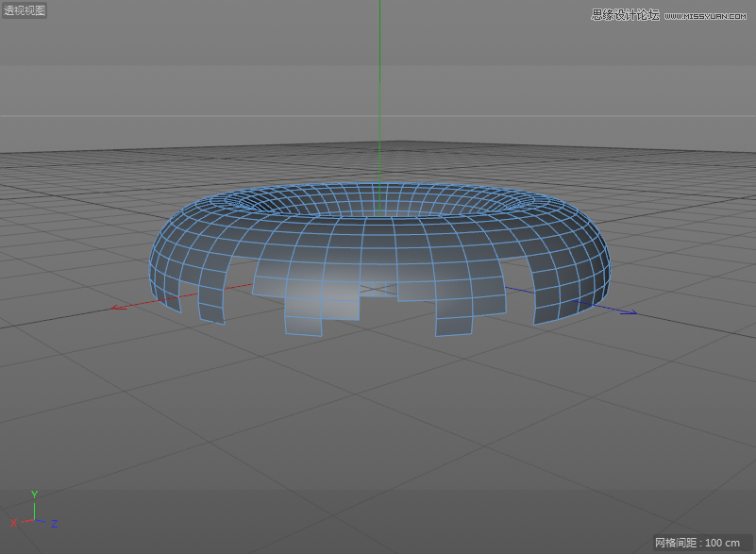This screenshot has height=554, width=756.
Task: Click the 网格间距 100 cm grid spacing label
Action: pos(697,543)
